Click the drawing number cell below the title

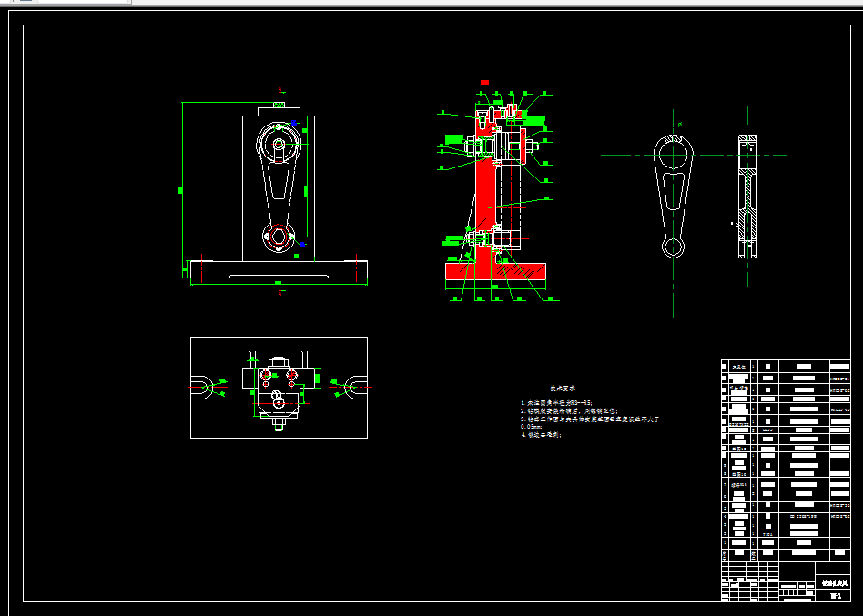(833, 596)
